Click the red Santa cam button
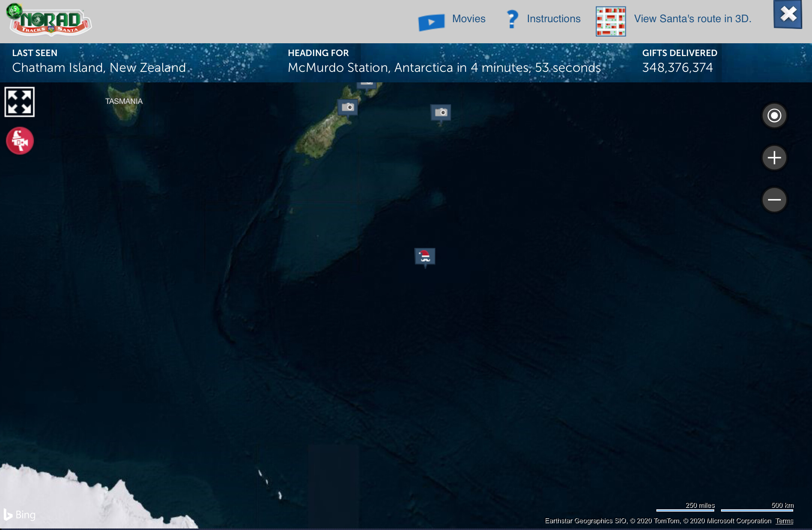The height and width of the screenshot is (530, 812). coord(20,141)
